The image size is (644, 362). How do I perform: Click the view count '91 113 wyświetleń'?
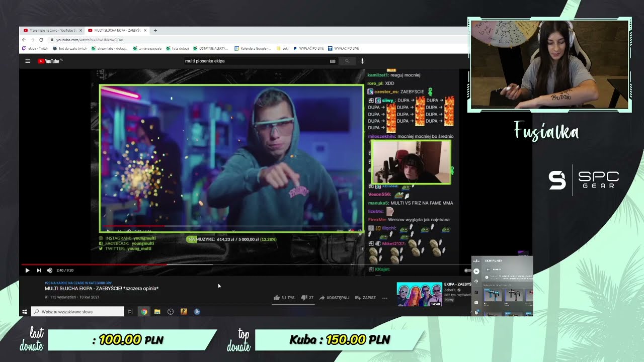point(61,297)
